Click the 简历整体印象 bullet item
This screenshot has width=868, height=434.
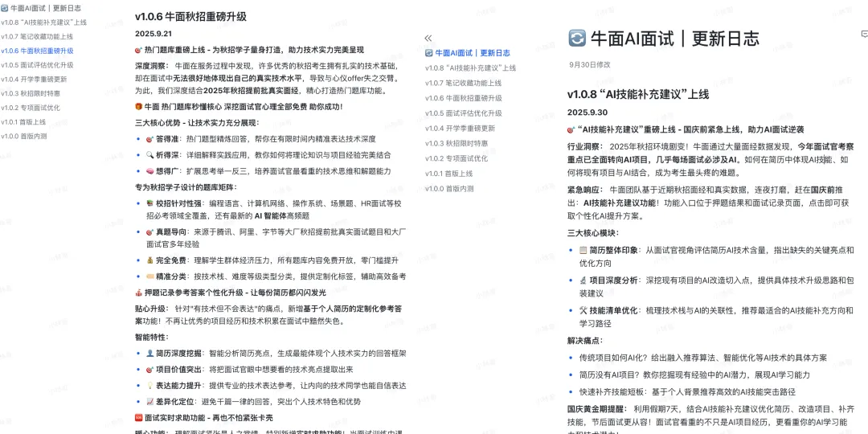click(x=716, y=256)
